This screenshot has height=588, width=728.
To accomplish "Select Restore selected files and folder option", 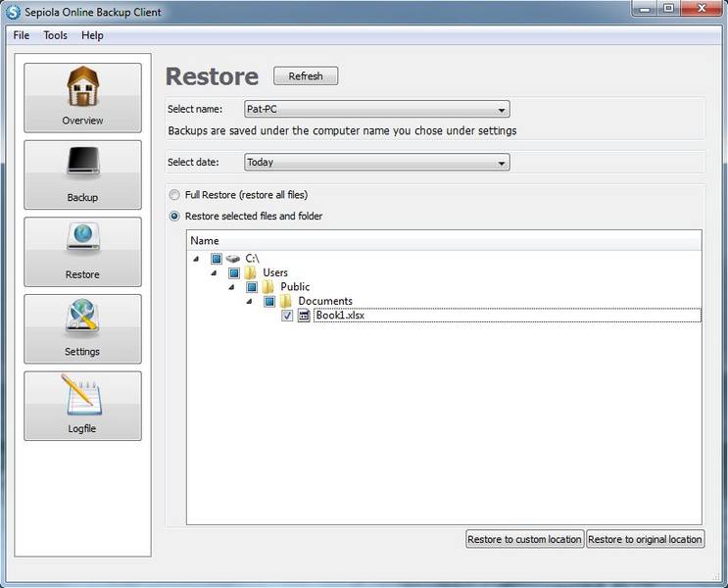I will [174, 217].
